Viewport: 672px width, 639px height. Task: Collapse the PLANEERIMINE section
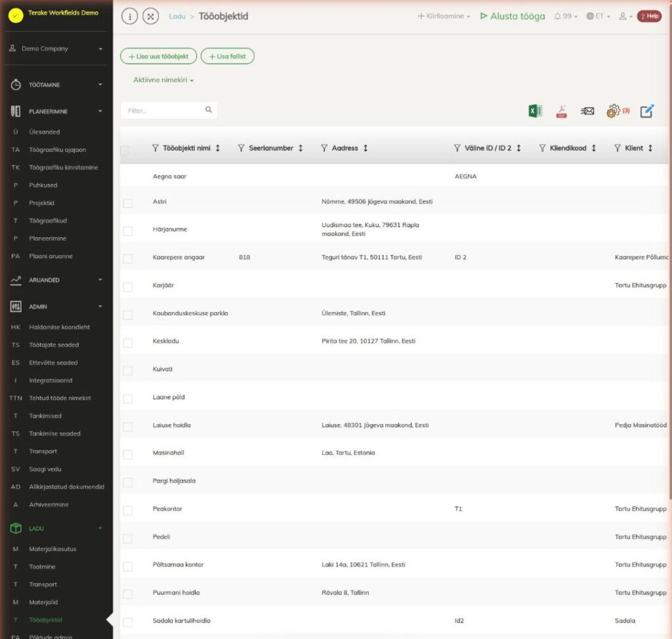pyautogui.click(x=56, y=112)
